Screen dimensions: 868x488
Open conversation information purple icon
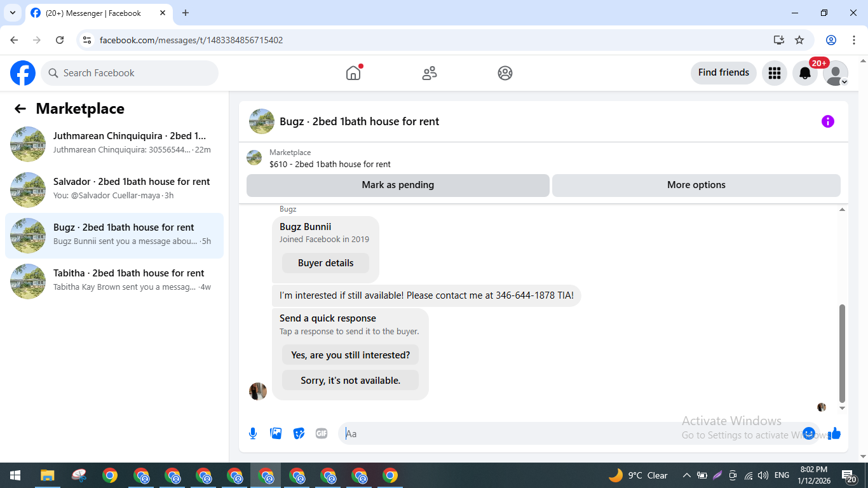coord(827,121)
